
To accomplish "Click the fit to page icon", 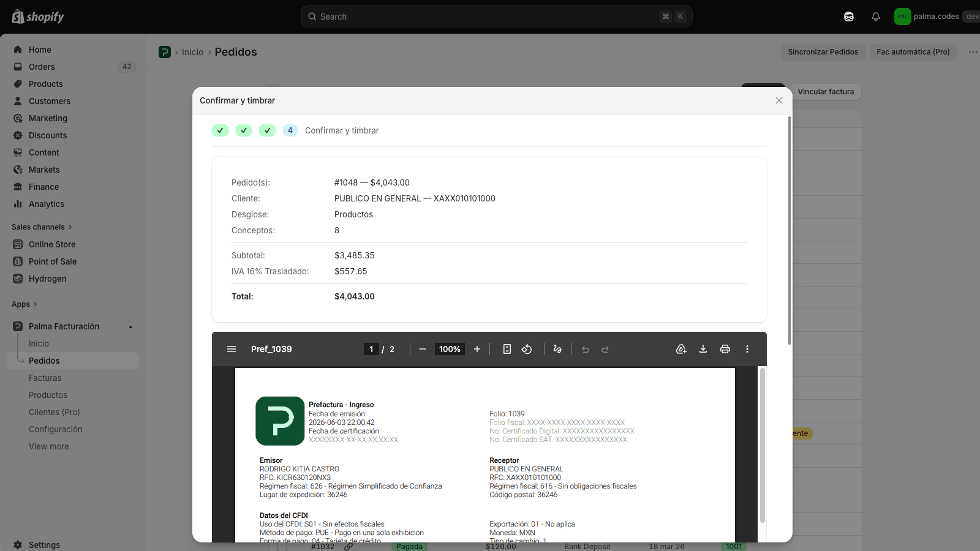I will click(x=507, y=349).
